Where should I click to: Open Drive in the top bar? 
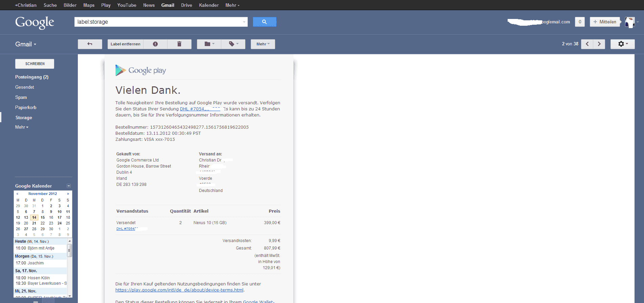186,5
